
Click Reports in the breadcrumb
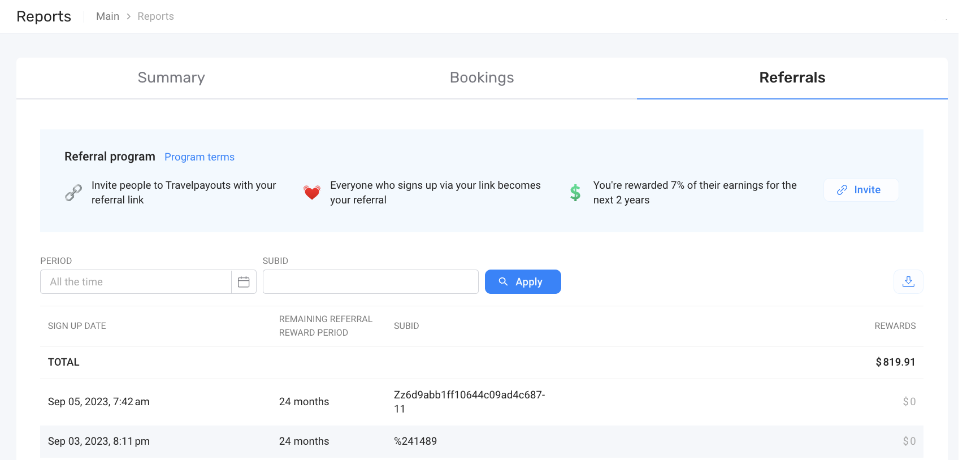(x=155, y=16)
